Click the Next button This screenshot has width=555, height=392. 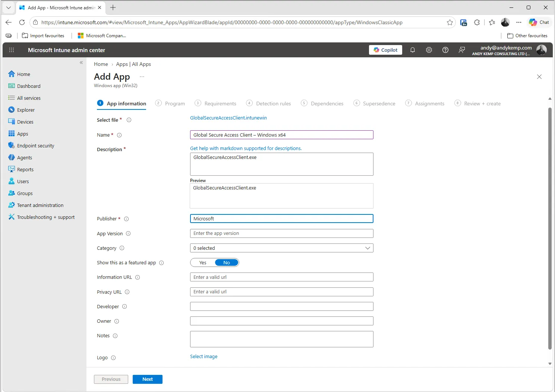(x=148, y=379)
